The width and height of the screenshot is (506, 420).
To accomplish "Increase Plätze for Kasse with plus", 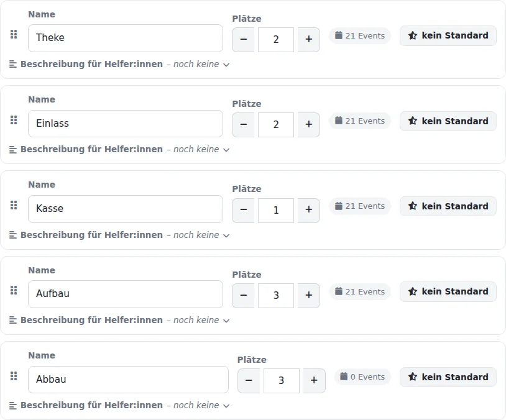I will pyautogui.click(x=309, y=210).
